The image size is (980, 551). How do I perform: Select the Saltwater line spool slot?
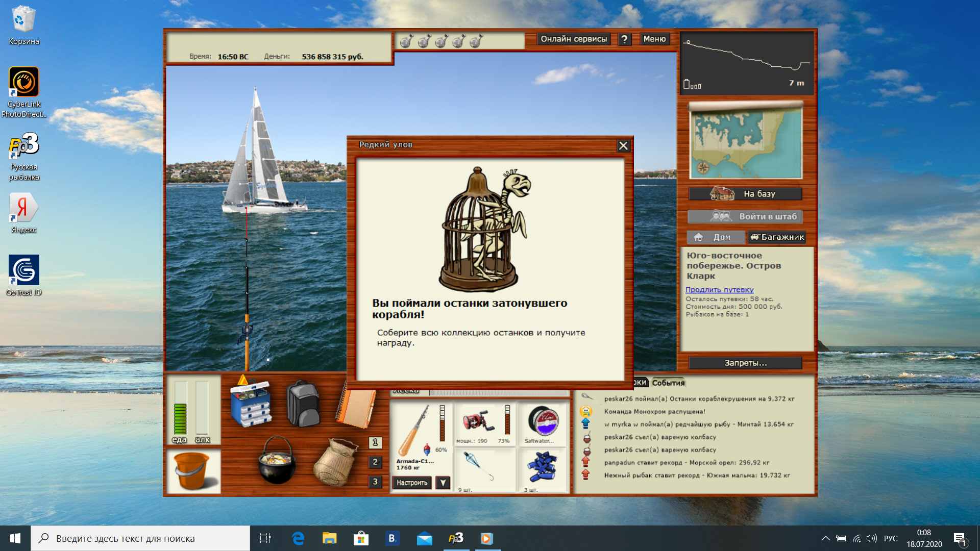(543, 424)
